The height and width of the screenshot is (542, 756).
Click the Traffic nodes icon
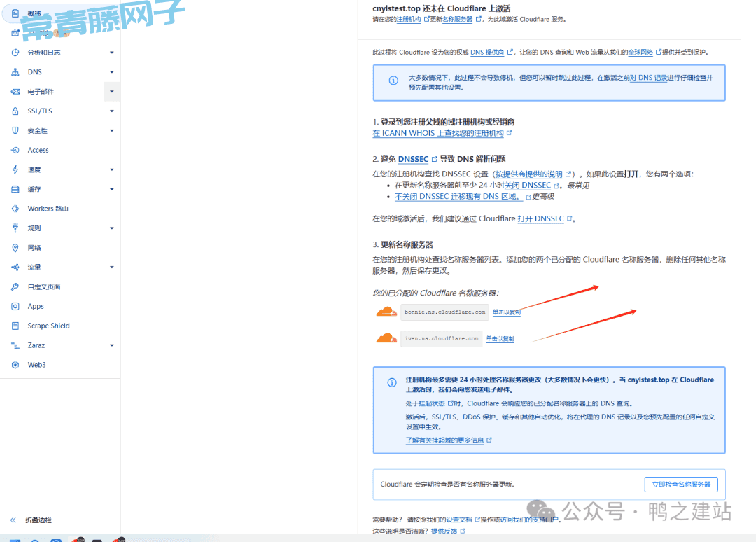[15, 267]
